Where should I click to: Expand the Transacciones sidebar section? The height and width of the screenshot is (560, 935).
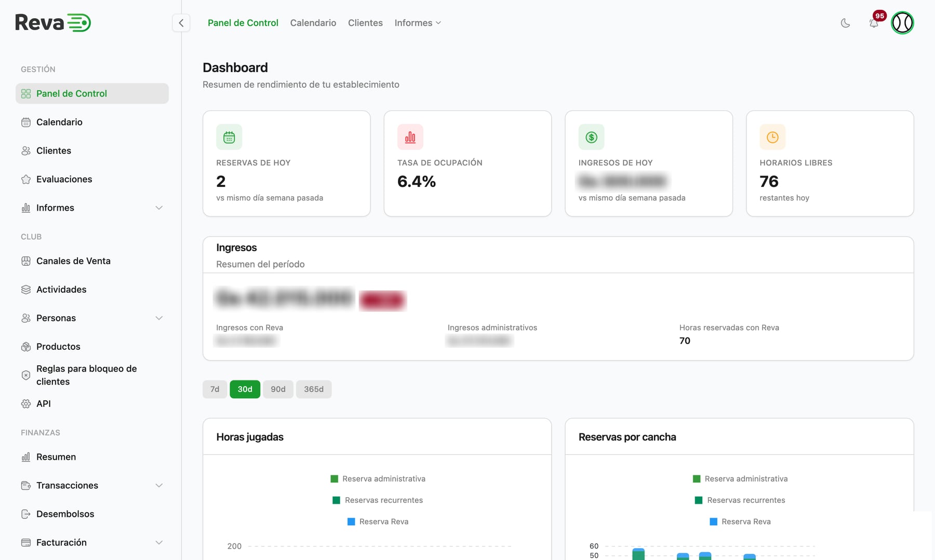pos(159,486)
